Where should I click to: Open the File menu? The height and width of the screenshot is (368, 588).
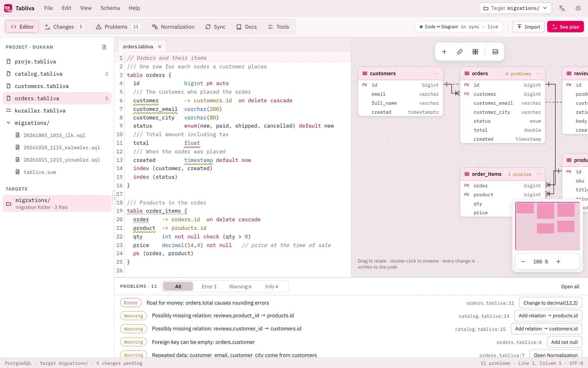pyautogui.click(x=48, y=8)
